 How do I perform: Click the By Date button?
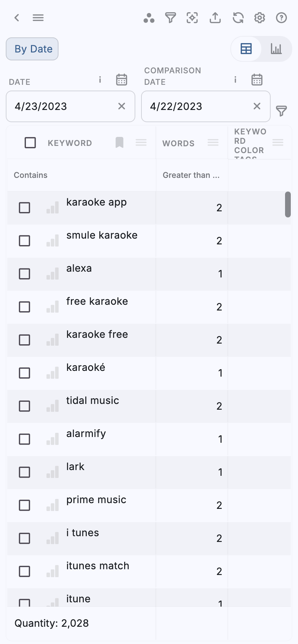(x=32, y=49)
